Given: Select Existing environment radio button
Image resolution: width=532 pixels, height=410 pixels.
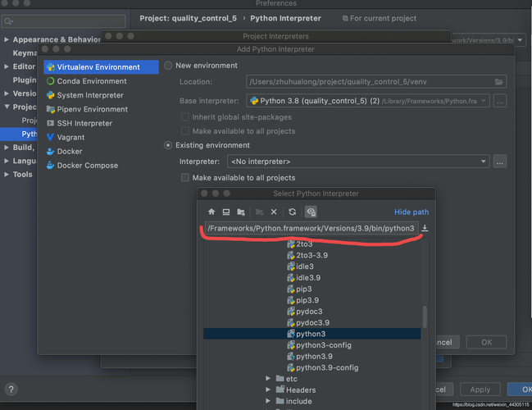Looking at the screenshot, I should tap(168, 145).
